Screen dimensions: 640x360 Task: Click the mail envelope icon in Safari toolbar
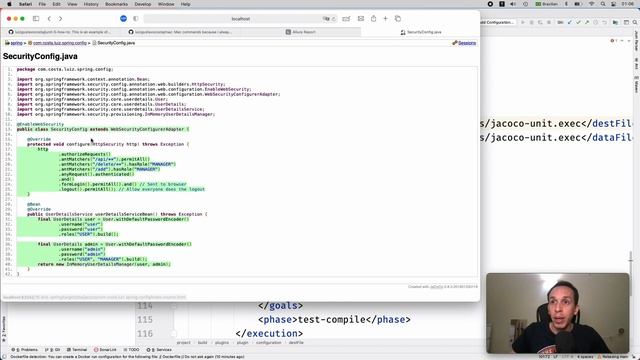point(361,18)
